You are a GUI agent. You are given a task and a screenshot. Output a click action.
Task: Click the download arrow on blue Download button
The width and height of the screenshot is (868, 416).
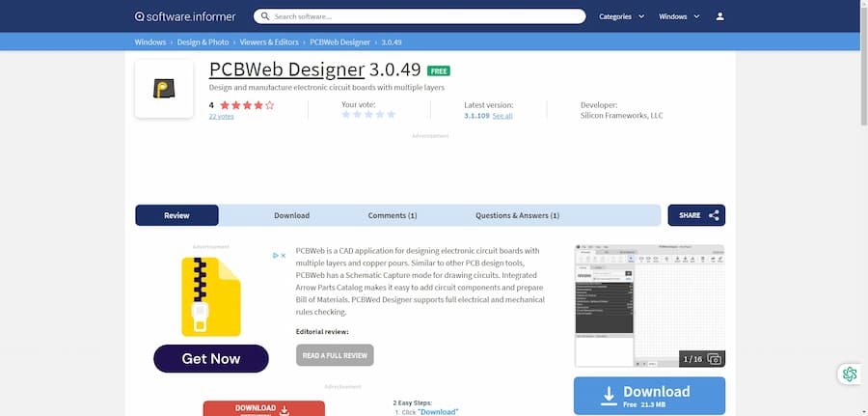(609, 396)
